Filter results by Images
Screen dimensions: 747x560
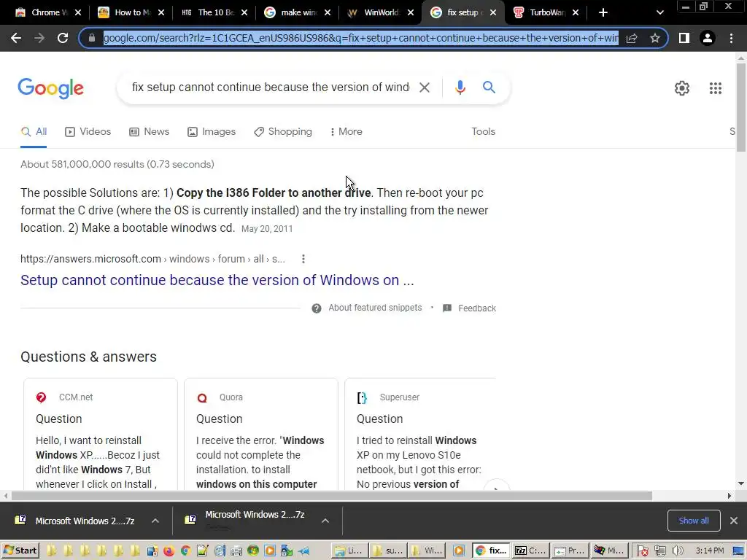pyautogui.click(x=212, y=132)
